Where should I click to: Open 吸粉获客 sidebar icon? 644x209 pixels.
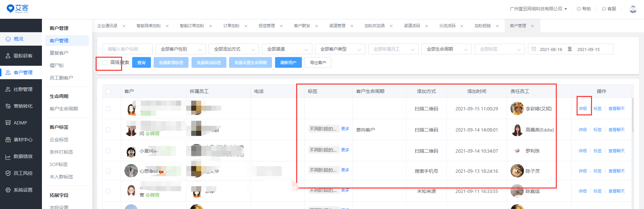[x=8, y=56]
